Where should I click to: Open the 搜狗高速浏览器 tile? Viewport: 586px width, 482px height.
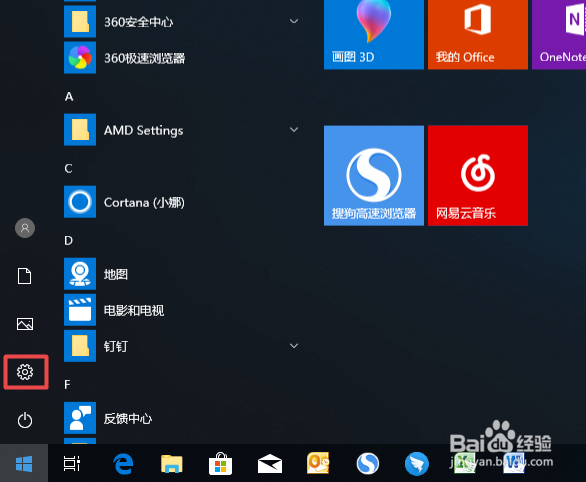coord(374,176)
